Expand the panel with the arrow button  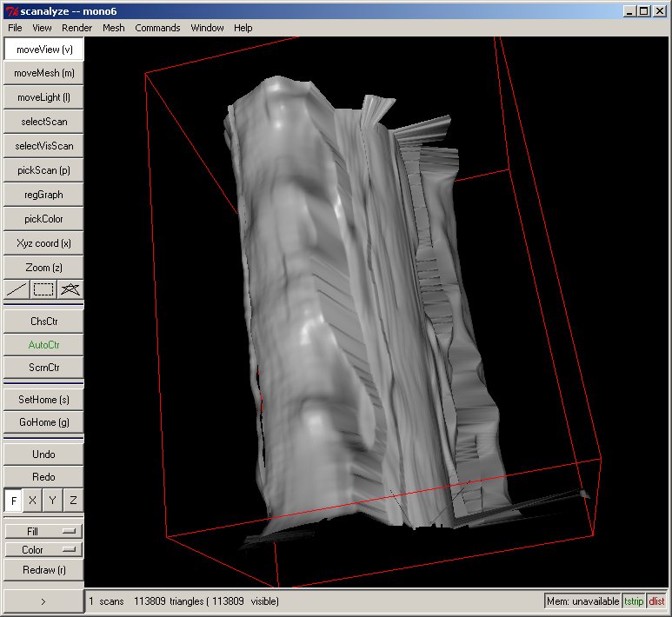coord(43,601)
